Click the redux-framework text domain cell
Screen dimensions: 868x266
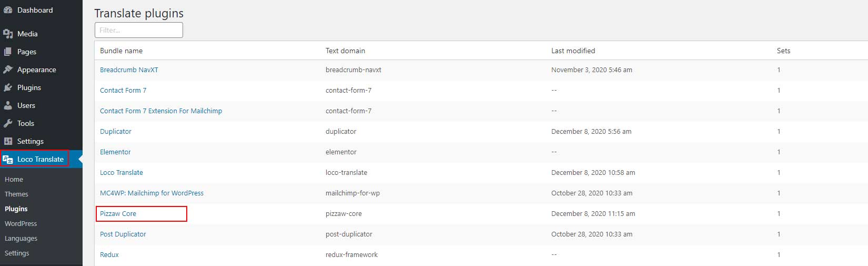click(x=351, y=255)
